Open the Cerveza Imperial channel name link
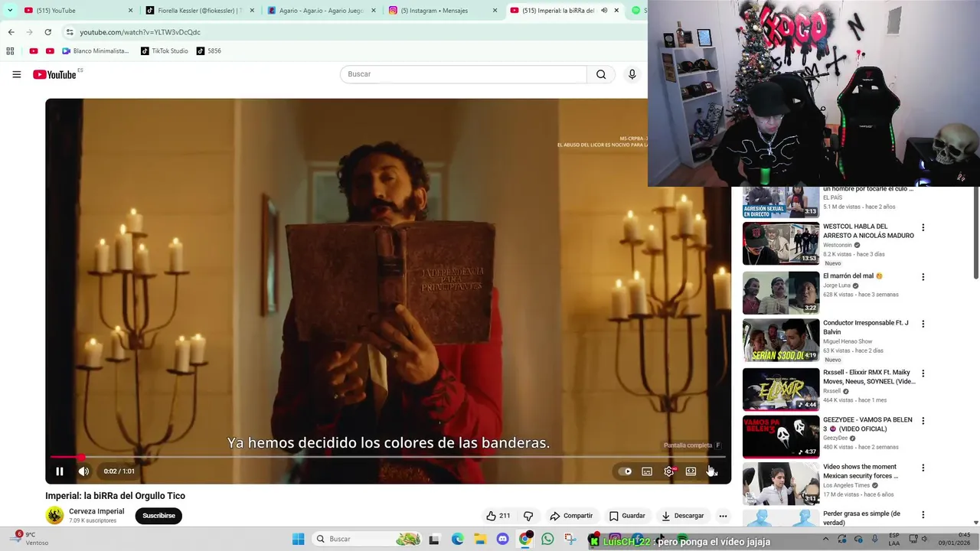This screenshot has width=980, height=551. click(96, 511)
